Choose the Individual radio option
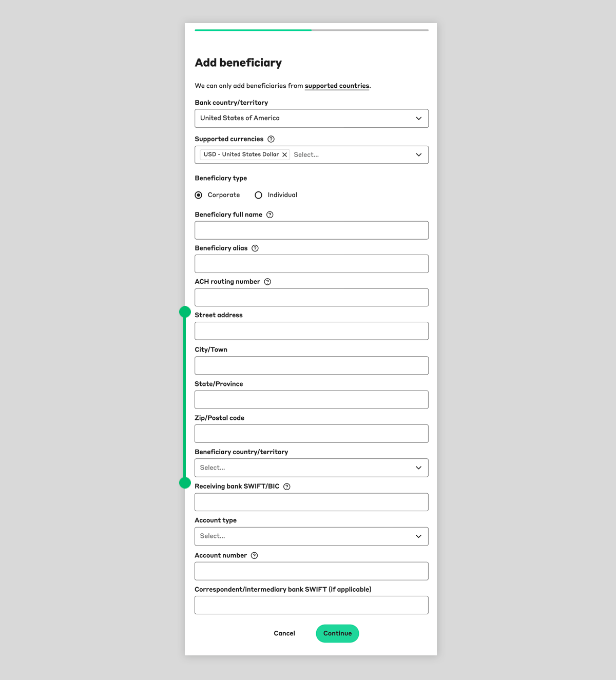 258,195
